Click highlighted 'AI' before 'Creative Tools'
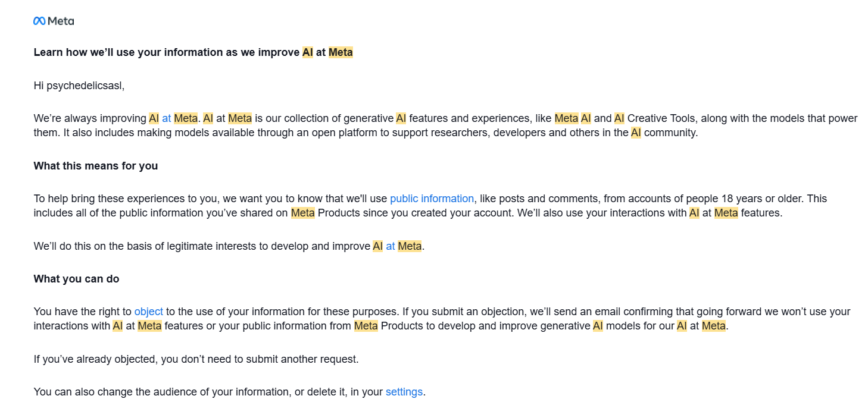 pyautogui.click(x=619, y=118)
